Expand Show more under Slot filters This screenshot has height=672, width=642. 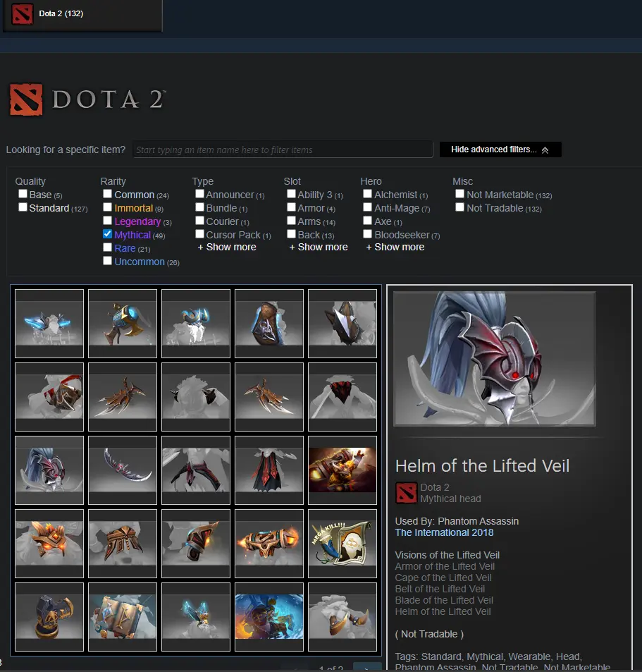(318, 248)
